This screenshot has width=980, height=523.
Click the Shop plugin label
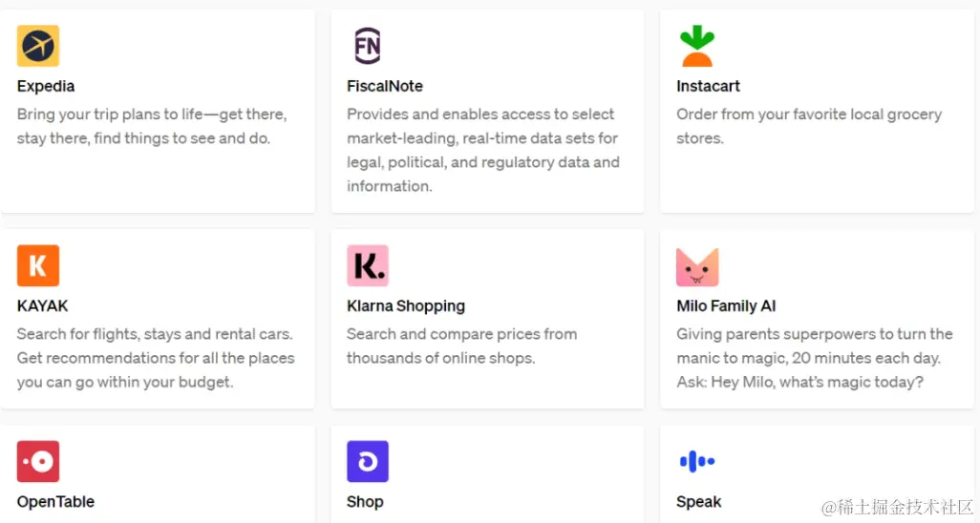(x=365, y=502)
